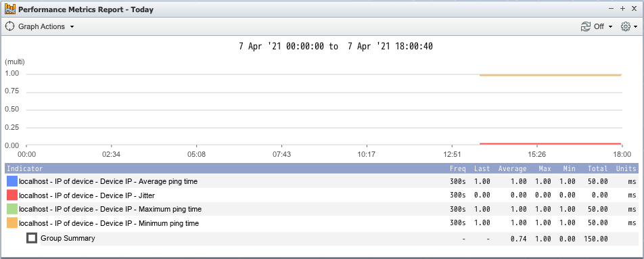Screen dimensions: 644x259
Task: Click the Group Summary label
Action: coord(68,238)
